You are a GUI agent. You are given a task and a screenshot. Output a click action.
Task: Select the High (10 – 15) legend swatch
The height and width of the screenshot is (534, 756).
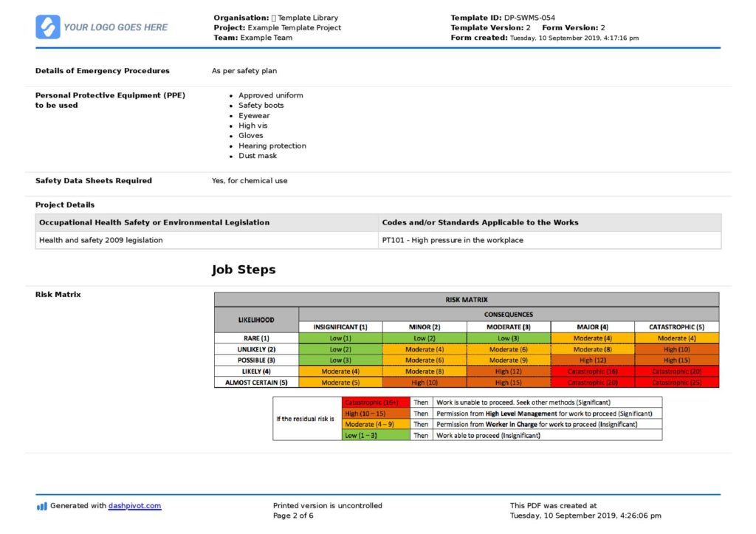375,414
